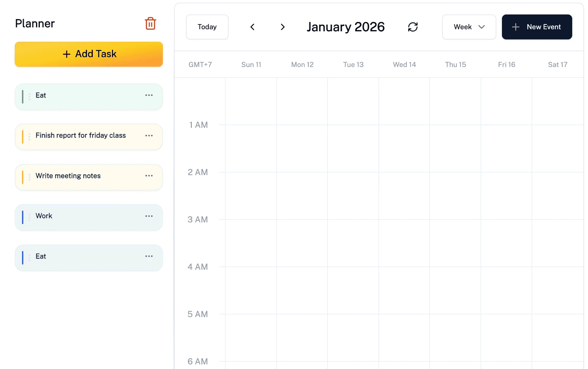Select Finish report for friday class task

[x=89, y=137]
